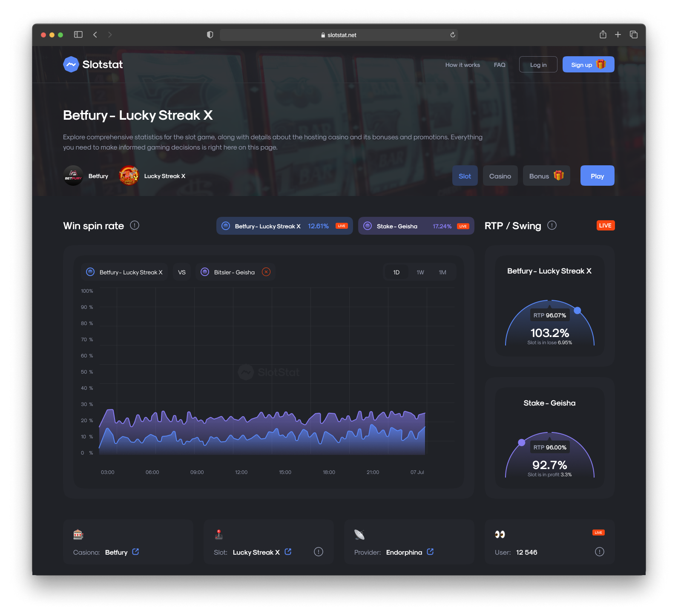Click the RTP 96.00% label
The image size is (678, 616).
pyautogui.click(x=549, y=447)
